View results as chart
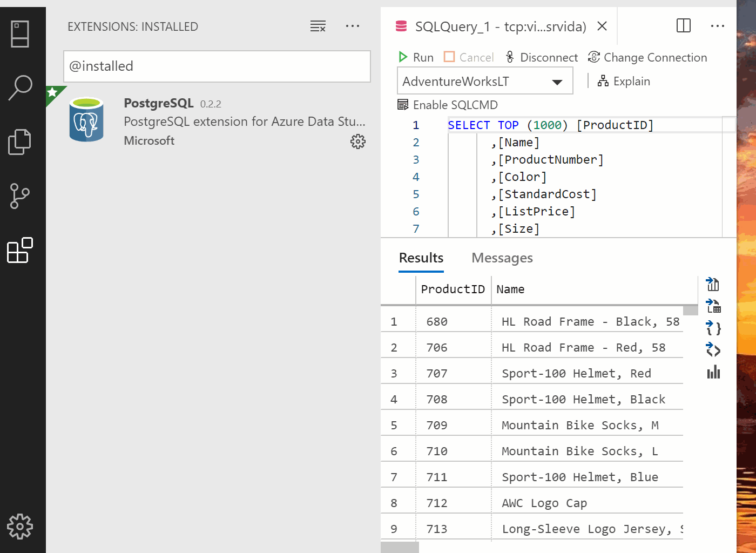This screenshot has width=756, height=553. click(712, 372)
